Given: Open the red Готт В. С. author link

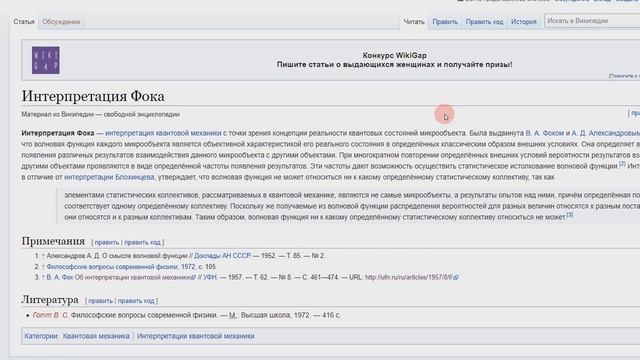Looking at the screenshot, I should pyautogui.click(x=51, y=316).
